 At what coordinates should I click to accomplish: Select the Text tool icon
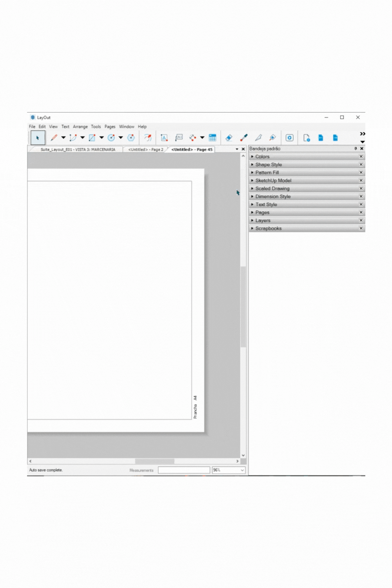164,138
